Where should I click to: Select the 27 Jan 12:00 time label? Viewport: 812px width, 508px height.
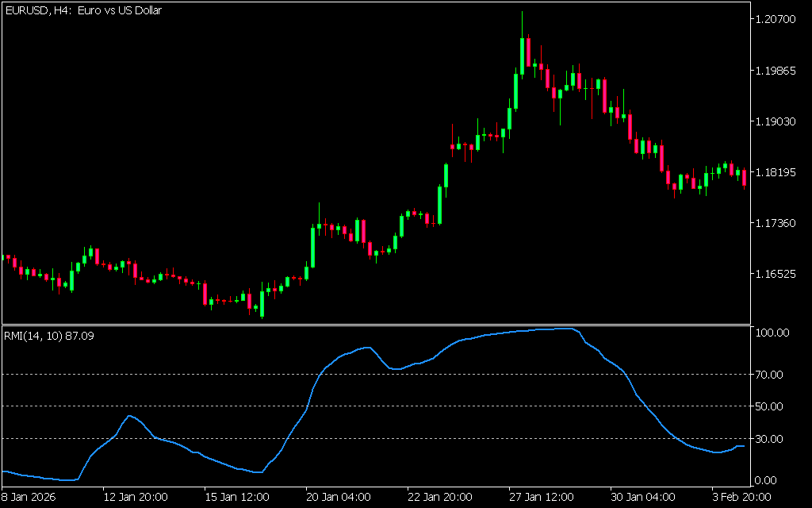pyautogui.click(x=541, y=497)
